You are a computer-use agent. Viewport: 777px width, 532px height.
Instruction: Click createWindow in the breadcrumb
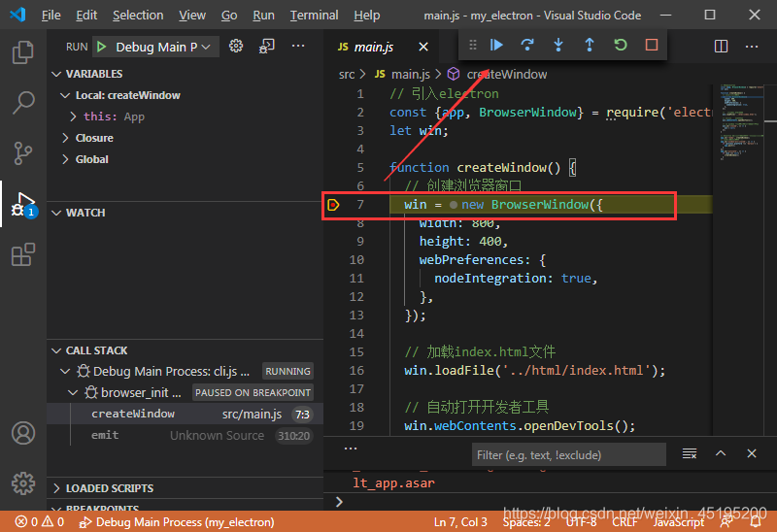click(506, 75)
